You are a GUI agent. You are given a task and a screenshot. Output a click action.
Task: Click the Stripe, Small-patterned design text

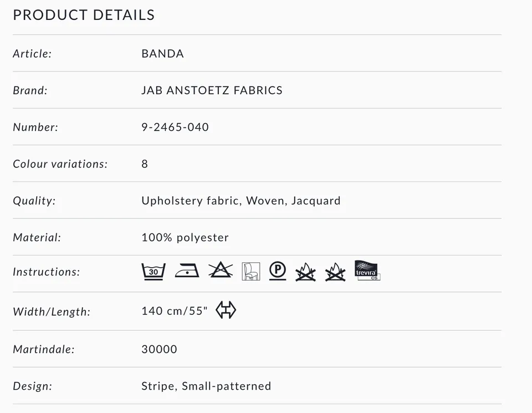[206, 386]
